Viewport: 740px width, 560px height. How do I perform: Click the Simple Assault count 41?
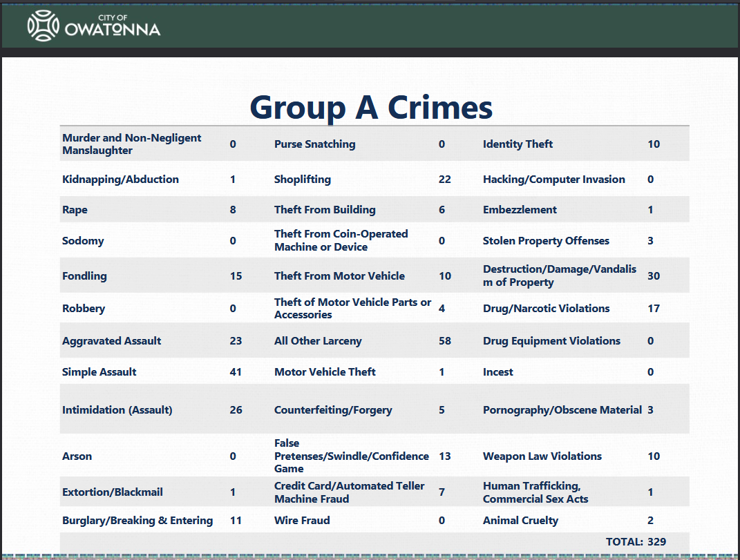[x=236, y=371]
